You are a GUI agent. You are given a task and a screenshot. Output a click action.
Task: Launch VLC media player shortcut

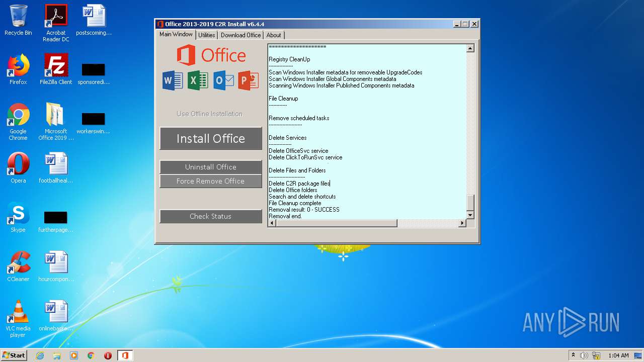coord(18,319)
